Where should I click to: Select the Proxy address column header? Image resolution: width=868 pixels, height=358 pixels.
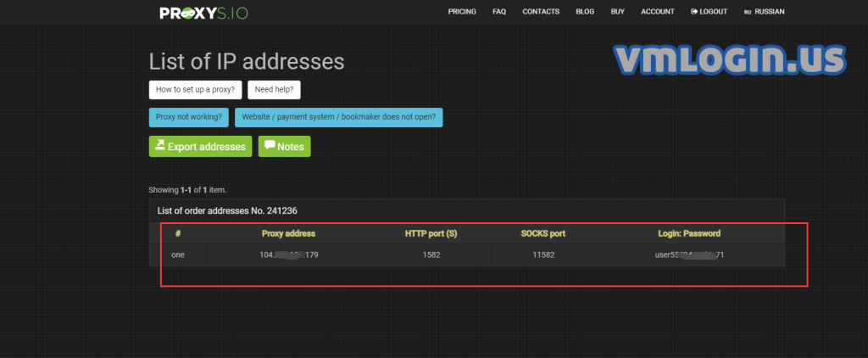(x=288, y=233)
